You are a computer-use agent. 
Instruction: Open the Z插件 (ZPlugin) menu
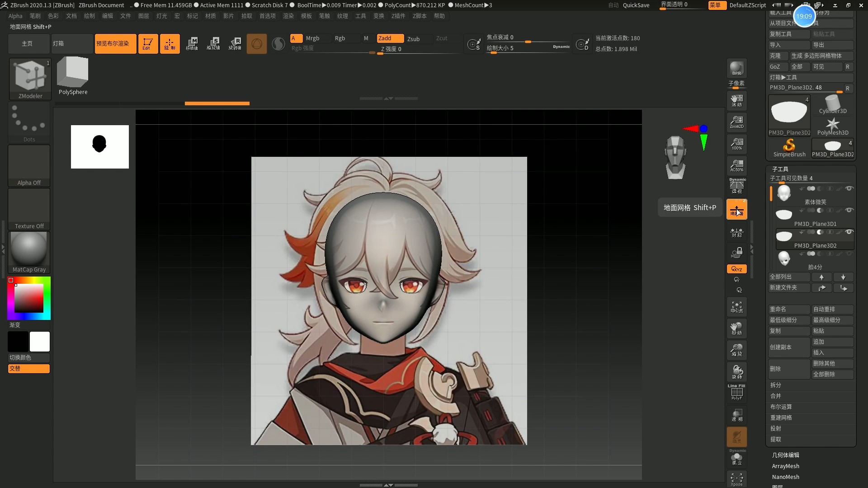(x=398, y=16)
